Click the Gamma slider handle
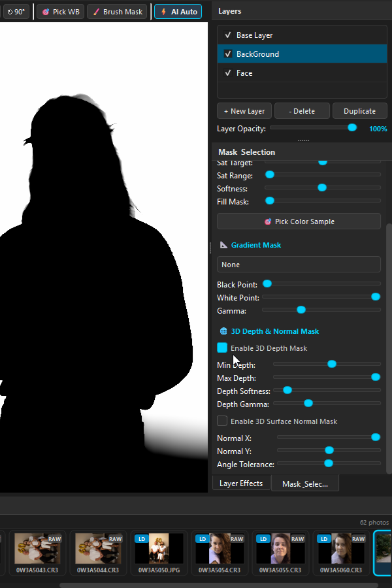 point(301,310)
